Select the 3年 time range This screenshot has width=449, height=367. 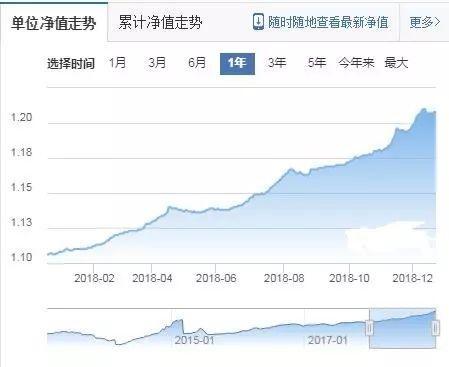[277, 63]
